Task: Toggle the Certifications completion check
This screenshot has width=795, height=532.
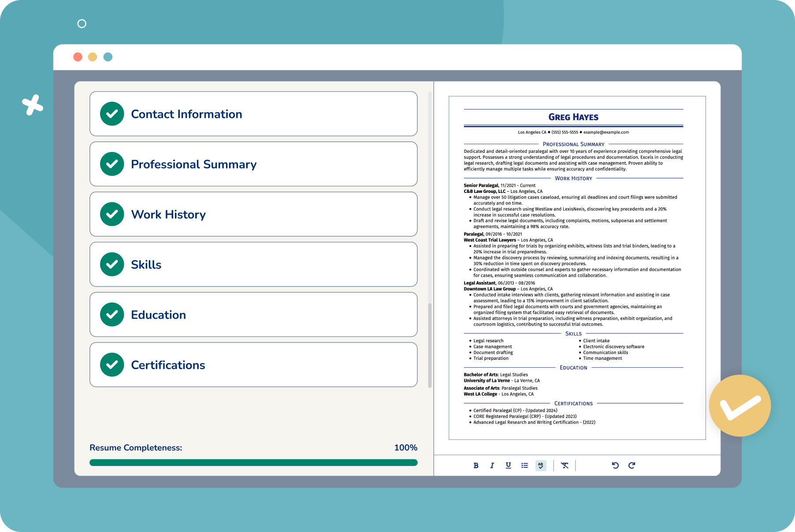Action: (x=112, y=365)
